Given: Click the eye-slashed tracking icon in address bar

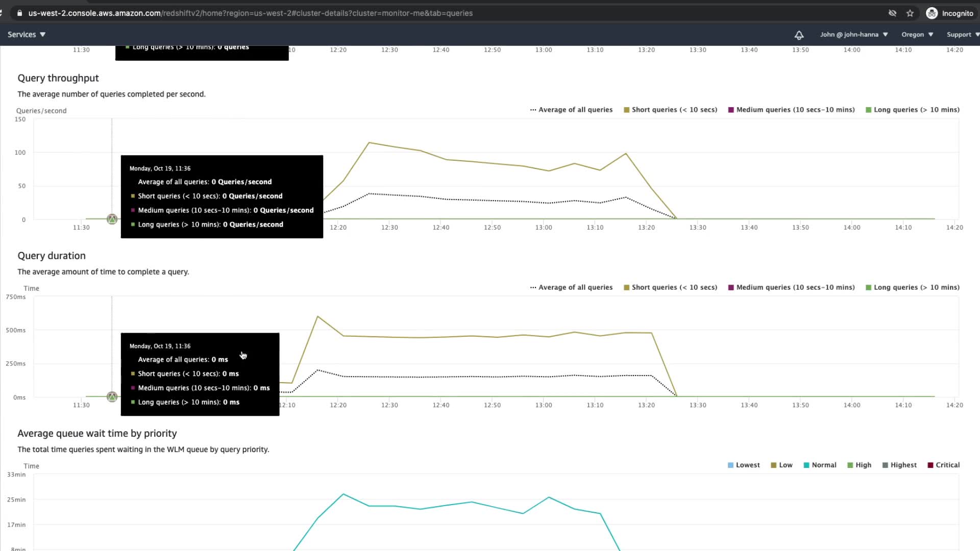Looking at the screenshot, I should click(892, 13).
